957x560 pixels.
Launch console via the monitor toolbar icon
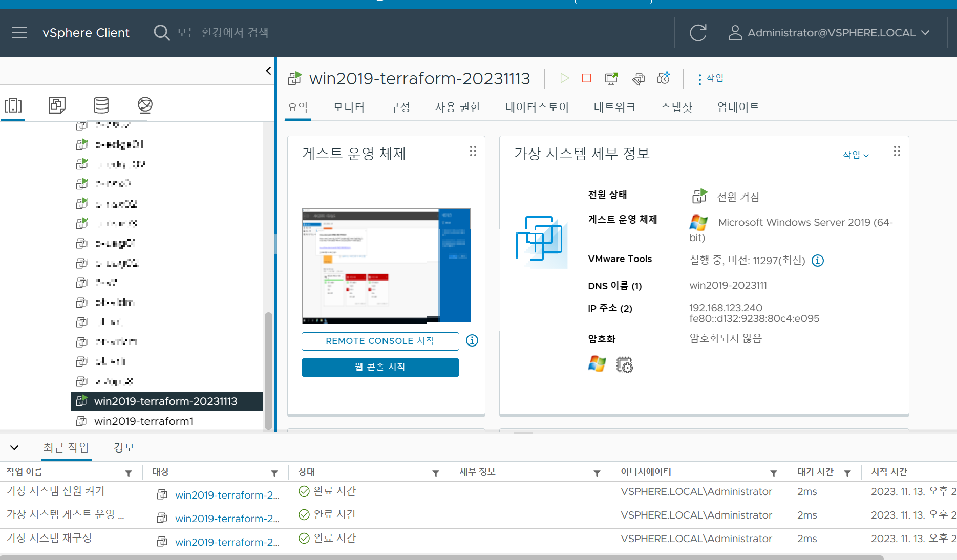tap(611, 78)
